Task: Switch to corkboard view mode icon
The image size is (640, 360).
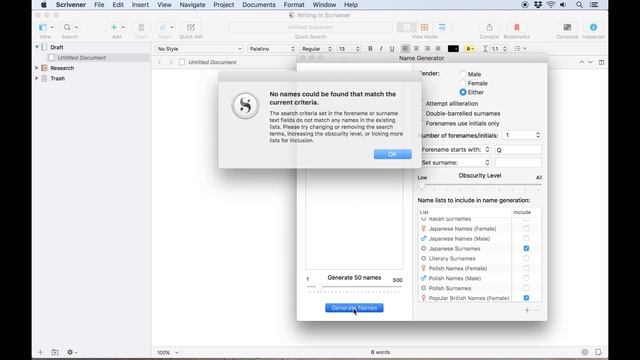Action: (424, 27)
